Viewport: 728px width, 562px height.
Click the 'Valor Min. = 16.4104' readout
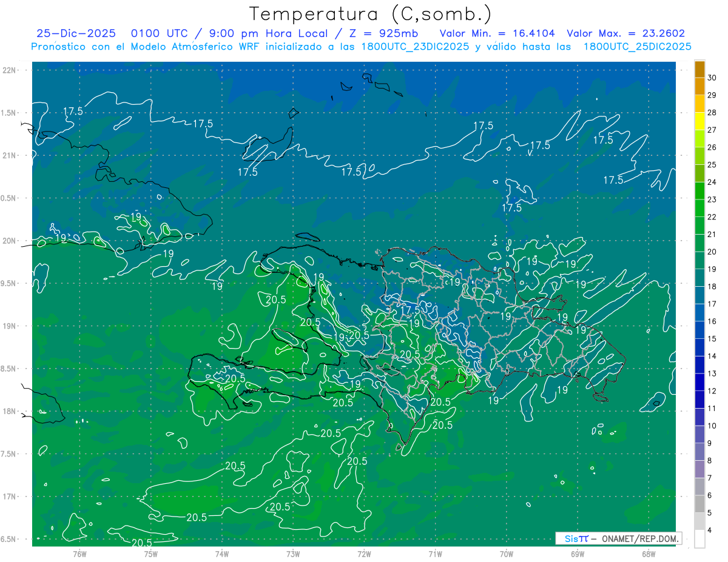tap(497, 34)
